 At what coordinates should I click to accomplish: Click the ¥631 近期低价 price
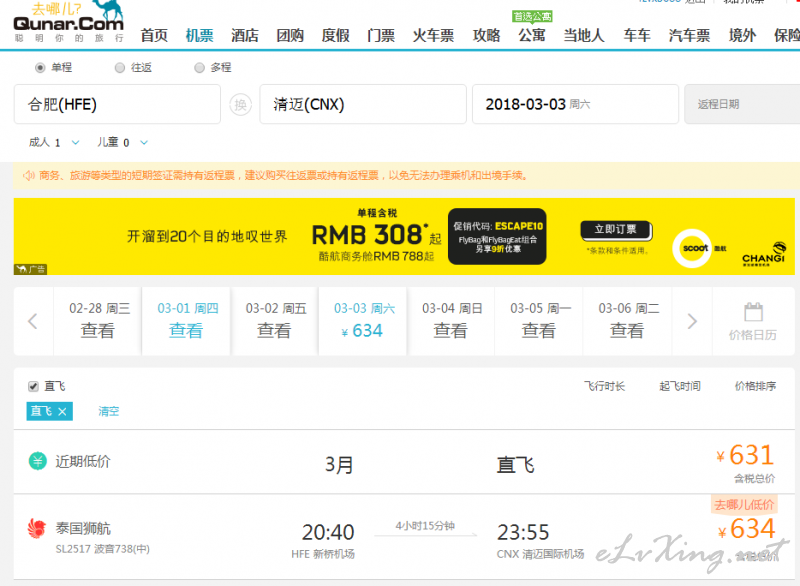coord(746,455)
